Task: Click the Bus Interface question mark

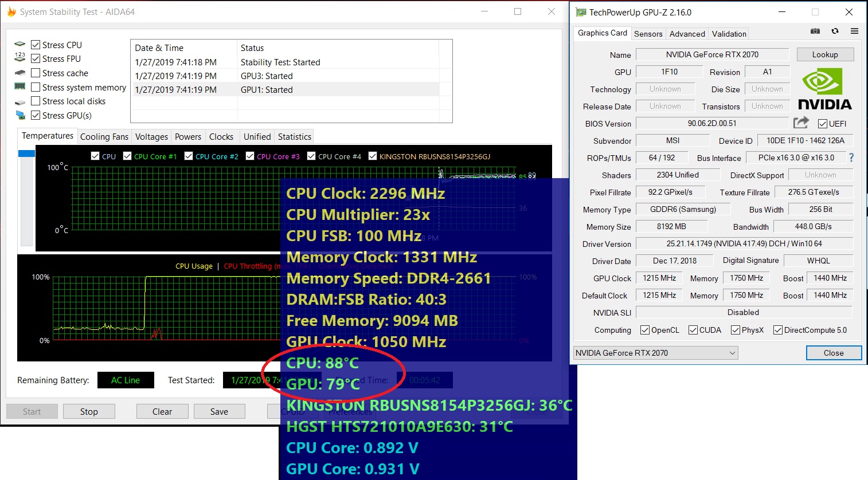Action: click(x=851, y=158)
